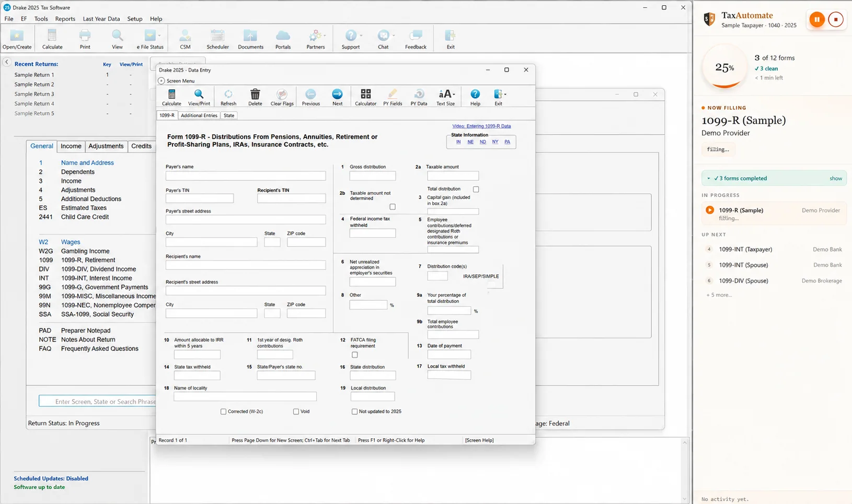852x504 pixels.
Task: Click the Gross distribution field
Action: [373, 176]
